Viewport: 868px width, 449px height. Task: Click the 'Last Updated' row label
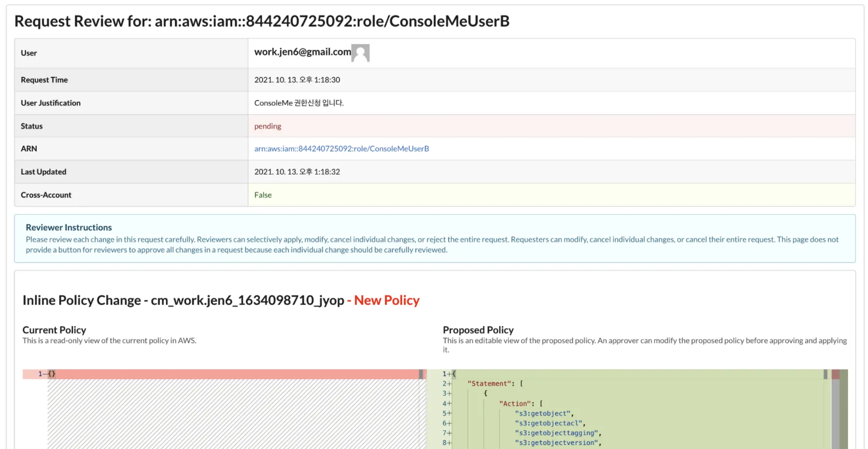coord(43,172)
